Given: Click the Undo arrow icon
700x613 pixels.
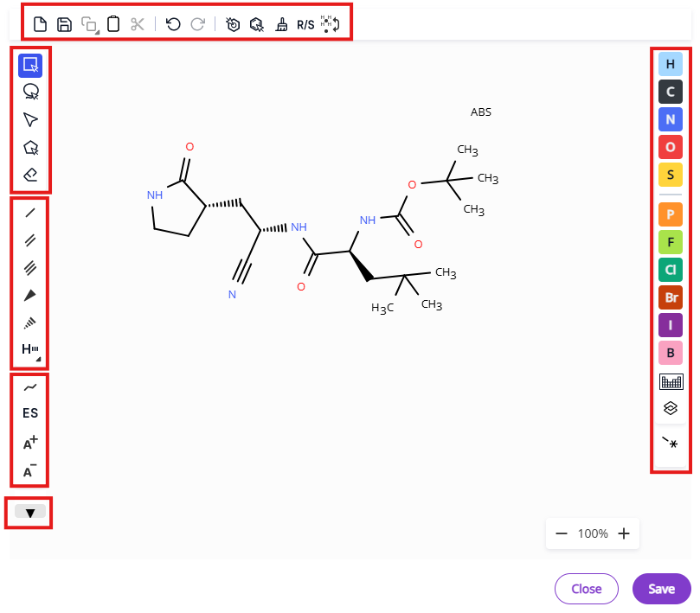Looking at the screenshot, I should click(x=173, y=24).
